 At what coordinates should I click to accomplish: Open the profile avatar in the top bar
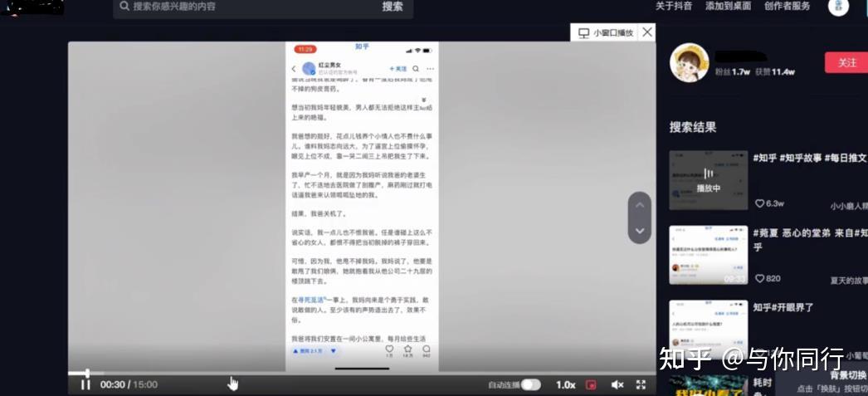point(838,7)
